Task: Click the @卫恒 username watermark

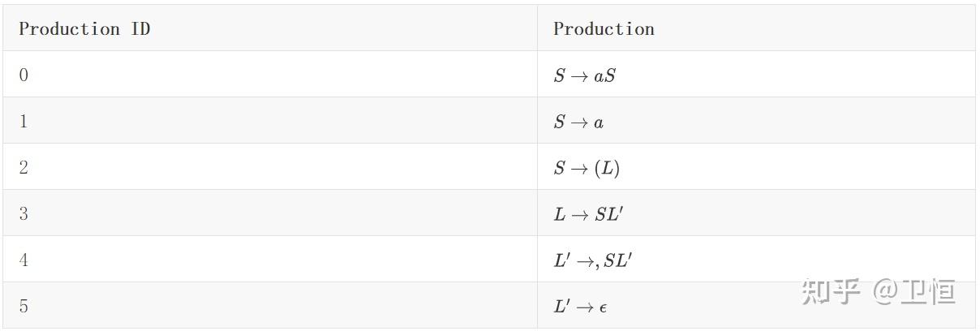Action: pos(914,291)
